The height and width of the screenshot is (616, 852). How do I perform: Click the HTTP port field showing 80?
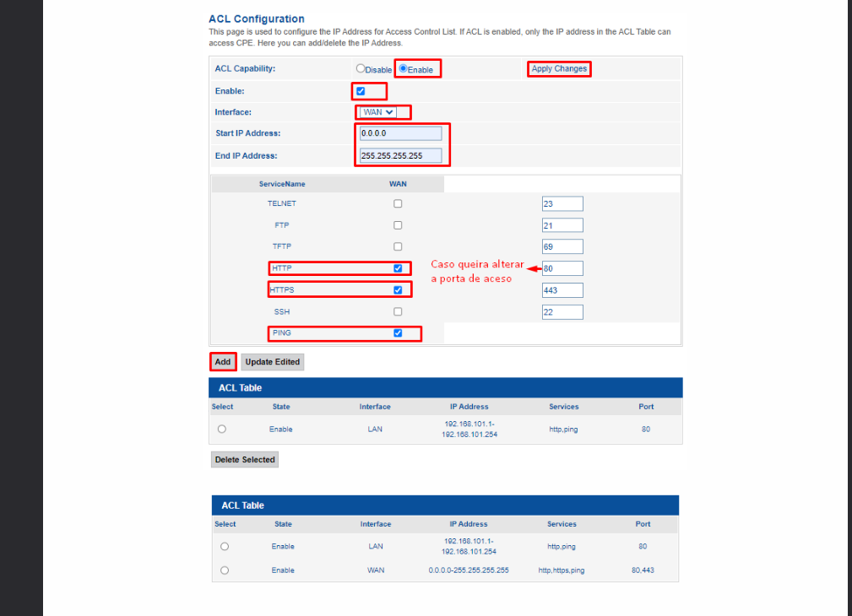coord(562,268)
